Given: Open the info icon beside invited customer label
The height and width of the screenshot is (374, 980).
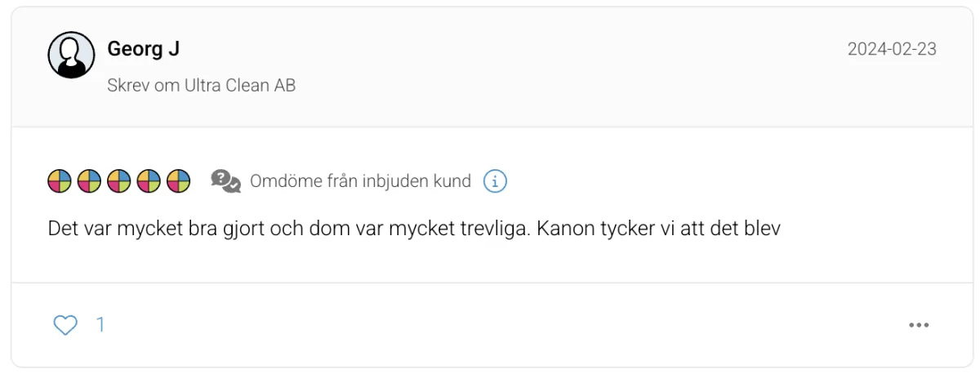Looking at the screenshot, I should click(x=495, y=180).
